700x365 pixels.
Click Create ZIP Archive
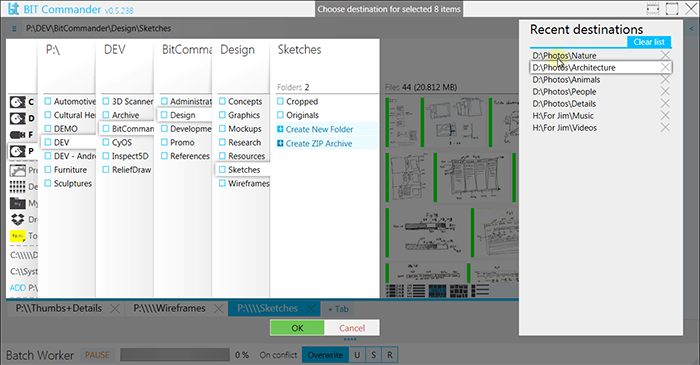click(318, 144)
